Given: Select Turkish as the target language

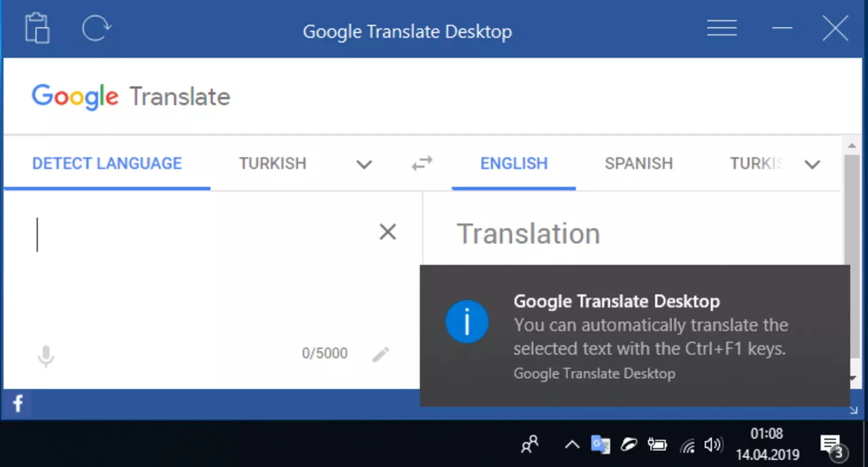Looking at the screenshot, I should coord(757,163).
